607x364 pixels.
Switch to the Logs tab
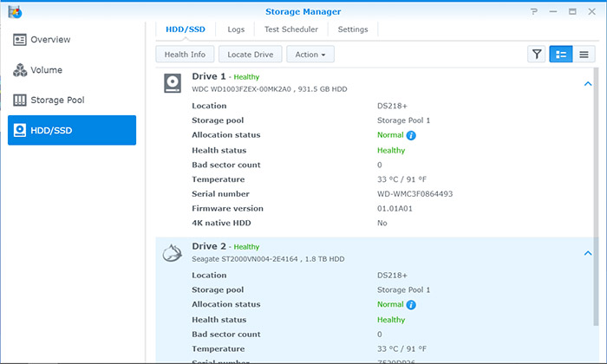(236, 29)
